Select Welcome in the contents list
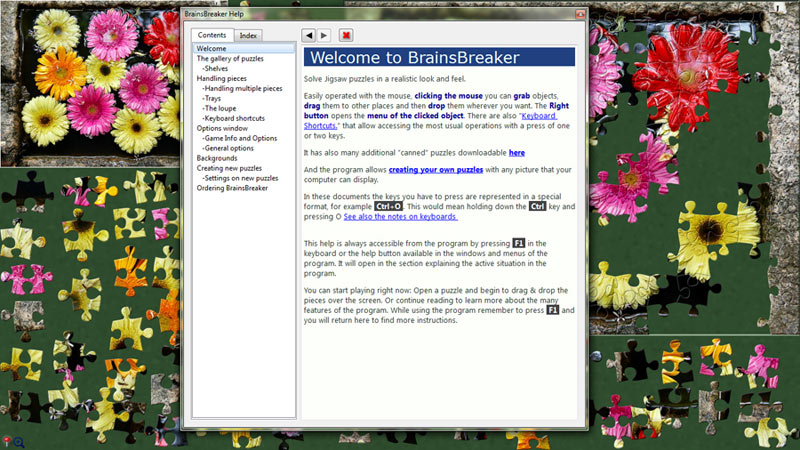This screenshot has width=800, height=450. pyautogui.click(x=244, y=48)
